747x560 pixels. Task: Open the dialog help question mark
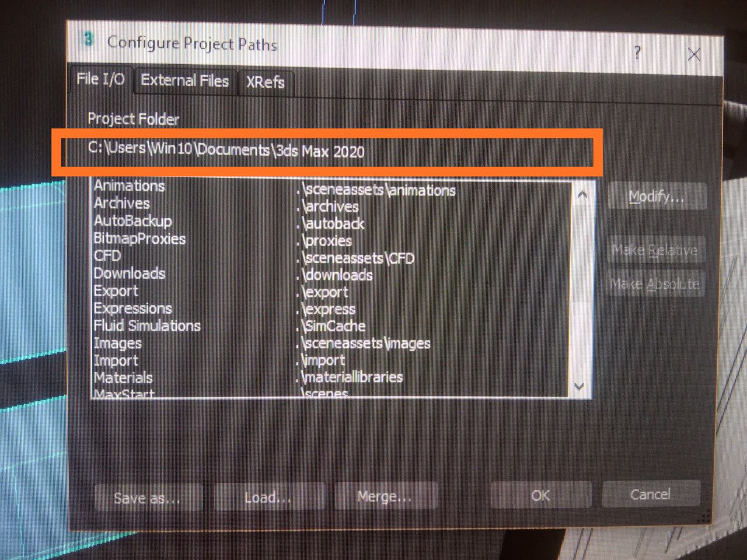coord(637,53)
